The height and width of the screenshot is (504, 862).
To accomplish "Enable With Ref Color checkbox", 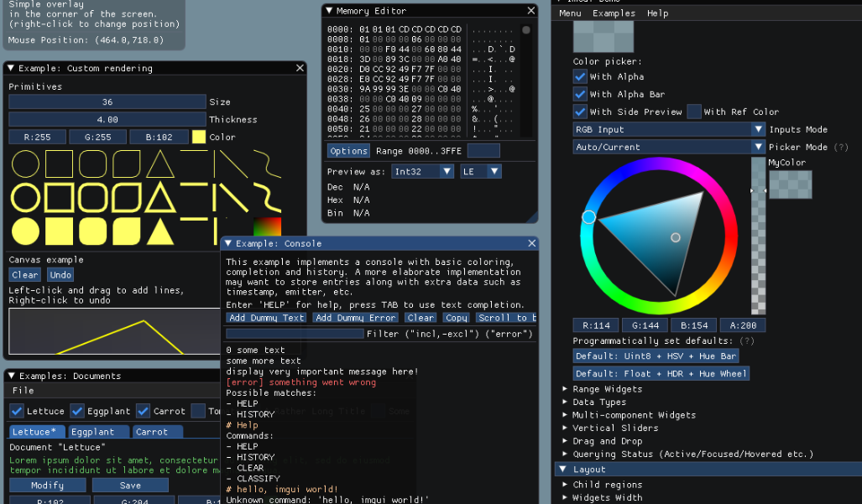I will tap(694, 112).
